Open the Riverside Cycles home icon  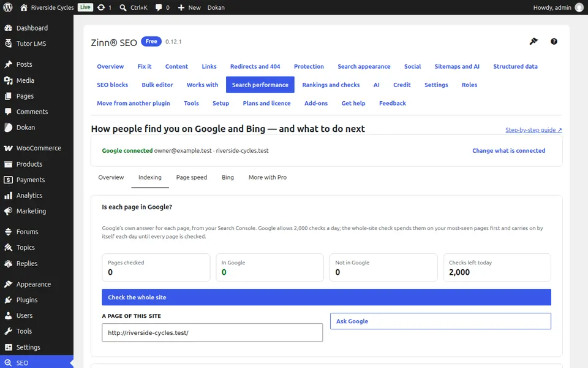pyautogui.click(x=24, y=7)
